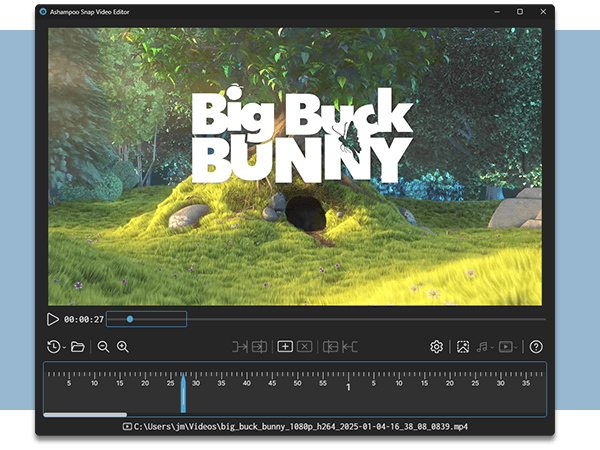600x450 pixels.
Task: Click the 00:00:27 timecode
Action: [x=84, y=320]
